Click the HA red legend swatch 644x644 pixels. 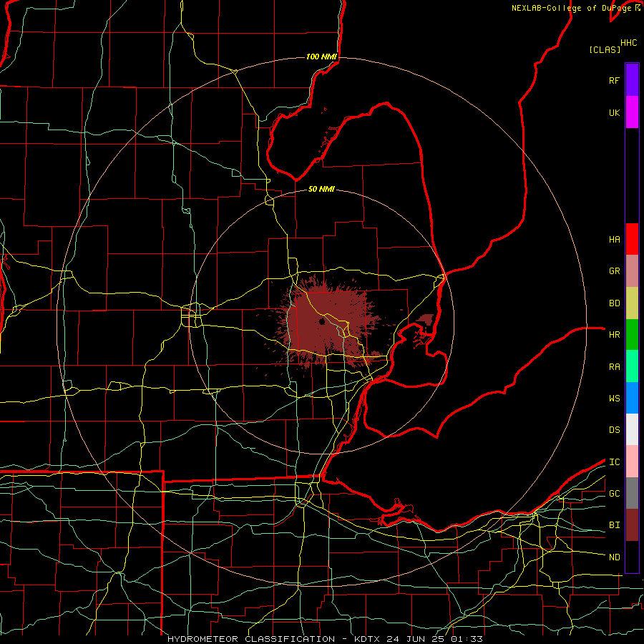click(632, 239)
